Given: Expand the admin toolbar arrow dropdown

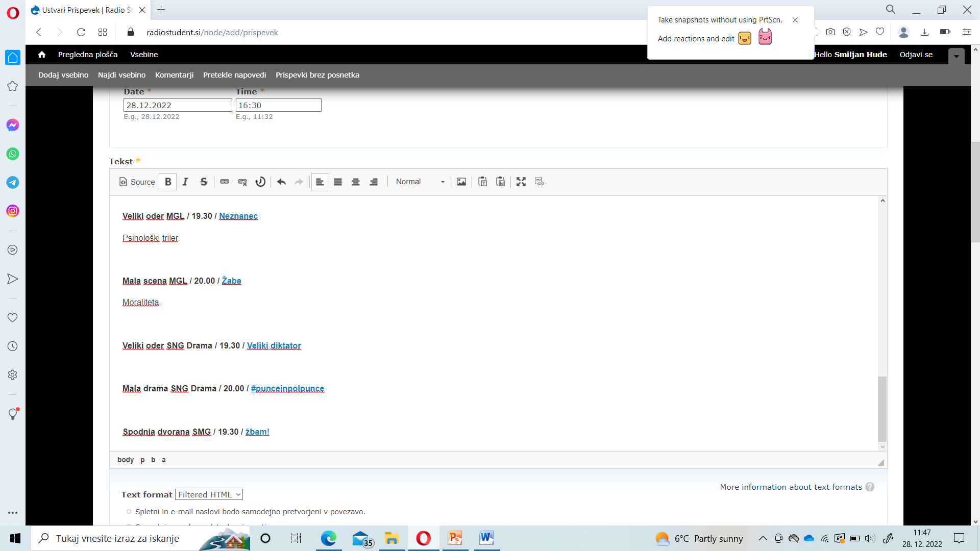Looking at the screenshot, I should 957,56.
